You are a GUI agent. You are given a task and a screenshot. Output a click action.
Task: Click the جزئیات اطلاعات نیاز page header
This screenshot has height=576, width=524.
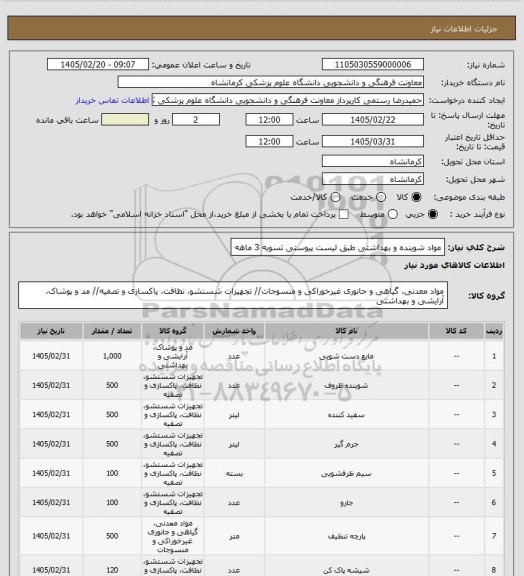pyautogui.click(x=464, y=29)
